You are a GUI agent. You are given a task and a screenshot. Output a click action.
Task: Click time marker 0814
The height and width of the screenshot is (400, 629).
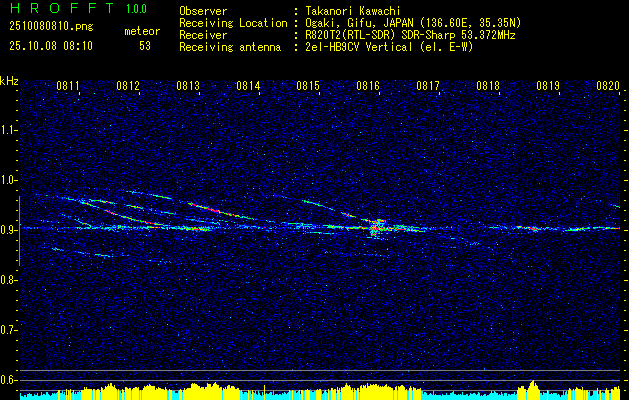pos(248,85)
